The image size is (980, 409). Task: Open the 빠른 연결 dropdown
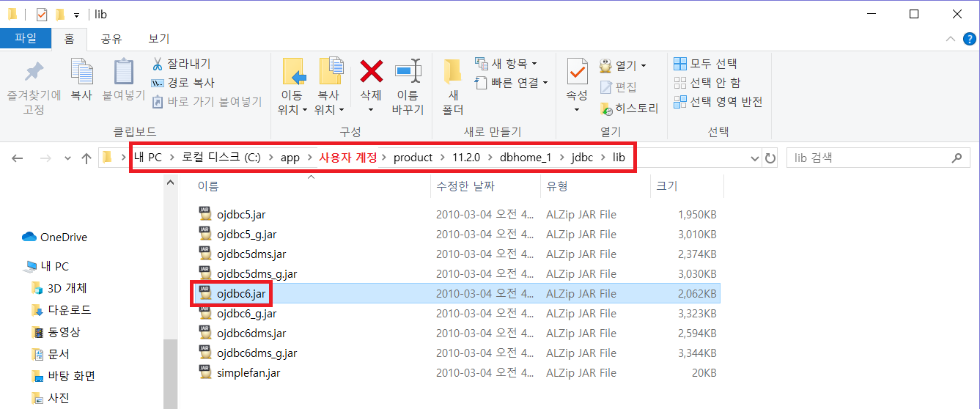coord(512,83)
